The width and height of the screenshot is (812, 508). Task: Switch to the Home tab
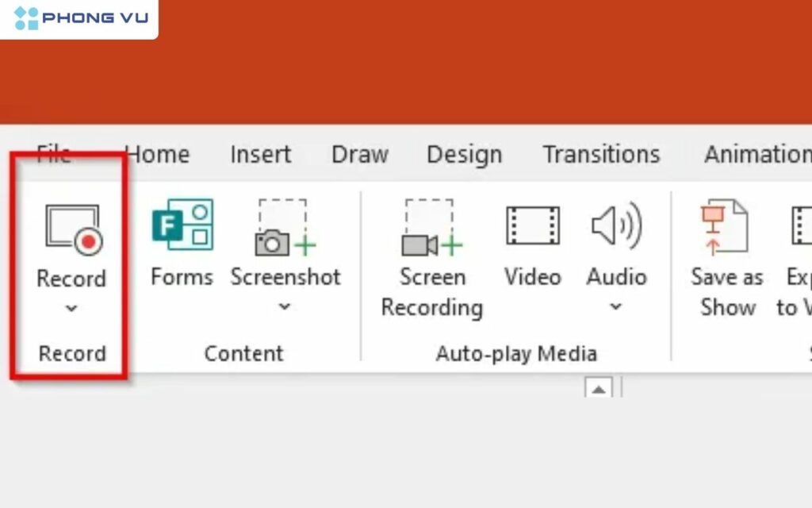pos(158,154)
